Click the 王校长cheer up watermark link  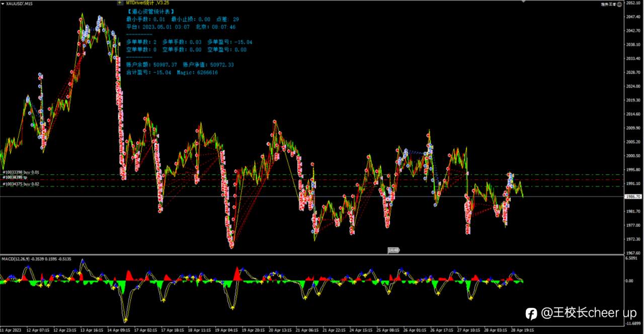[589, 313]
